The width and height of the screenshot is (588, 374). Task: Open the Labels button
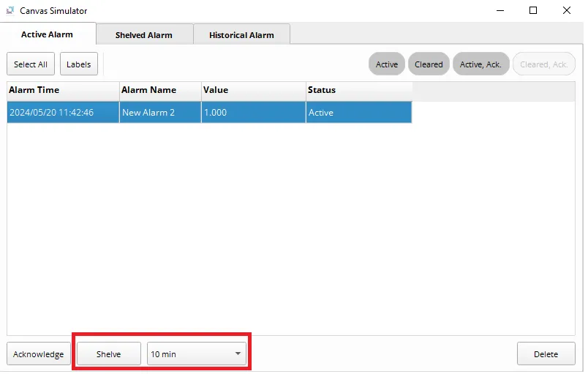click(x=78, y=64)
